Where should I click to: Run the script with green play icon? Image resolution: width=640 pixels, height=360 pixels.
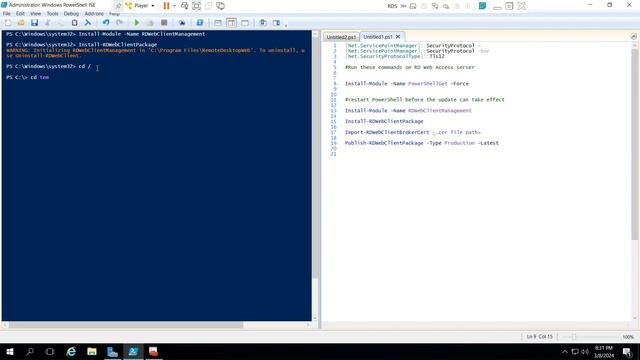(137, 23)
